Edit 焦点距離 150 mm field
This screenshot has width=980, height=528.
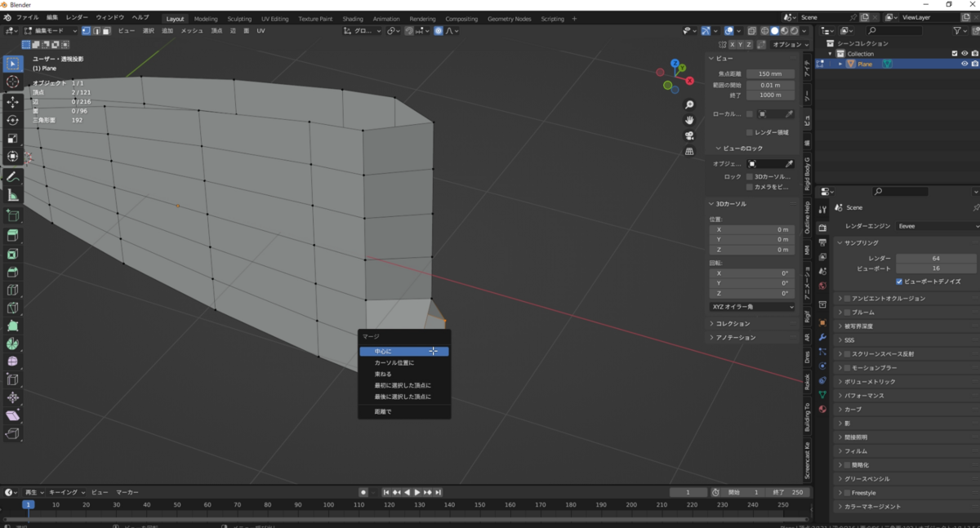click(770, 74)
